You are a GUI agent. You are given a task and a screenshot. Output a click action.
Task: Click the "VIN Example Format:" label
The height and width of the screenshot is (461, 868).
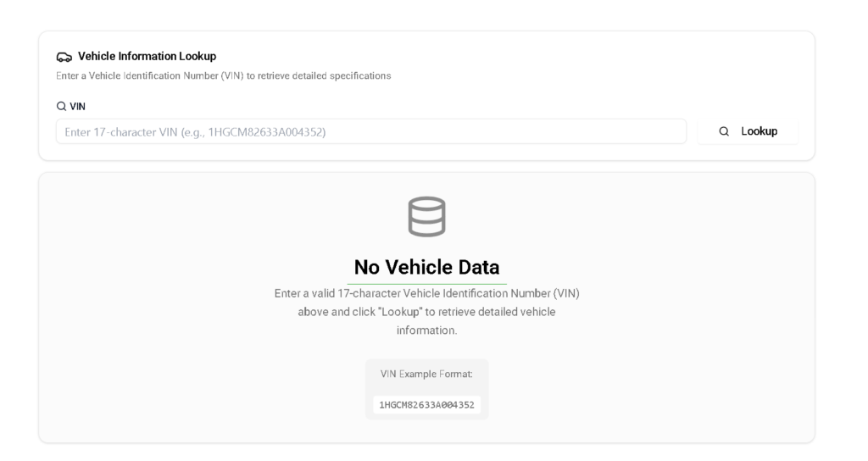(x=426, y=374)
